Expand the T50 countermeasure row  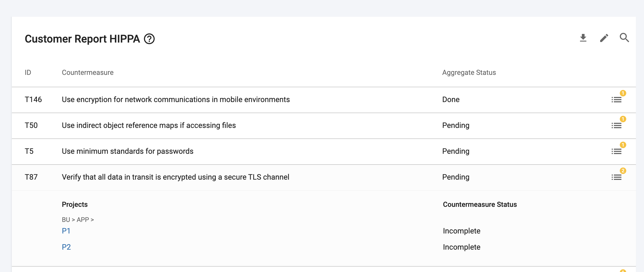tap(149, 125)
